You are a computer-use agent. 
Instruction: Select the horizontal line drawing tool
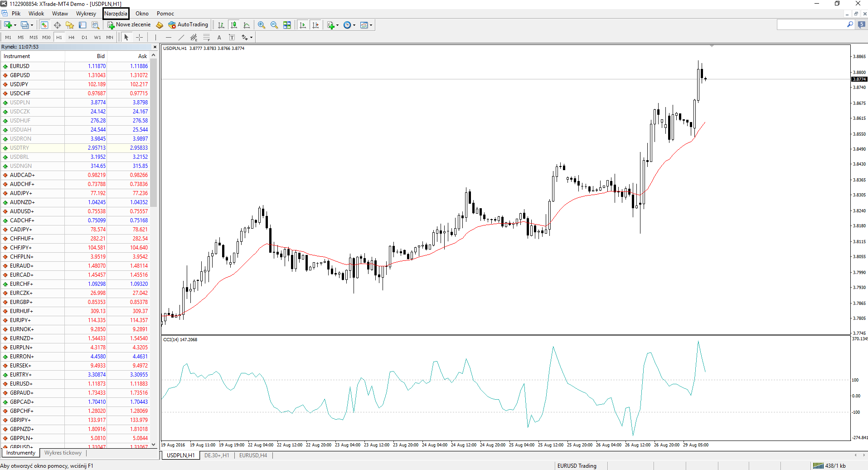(x=169, y=37)
